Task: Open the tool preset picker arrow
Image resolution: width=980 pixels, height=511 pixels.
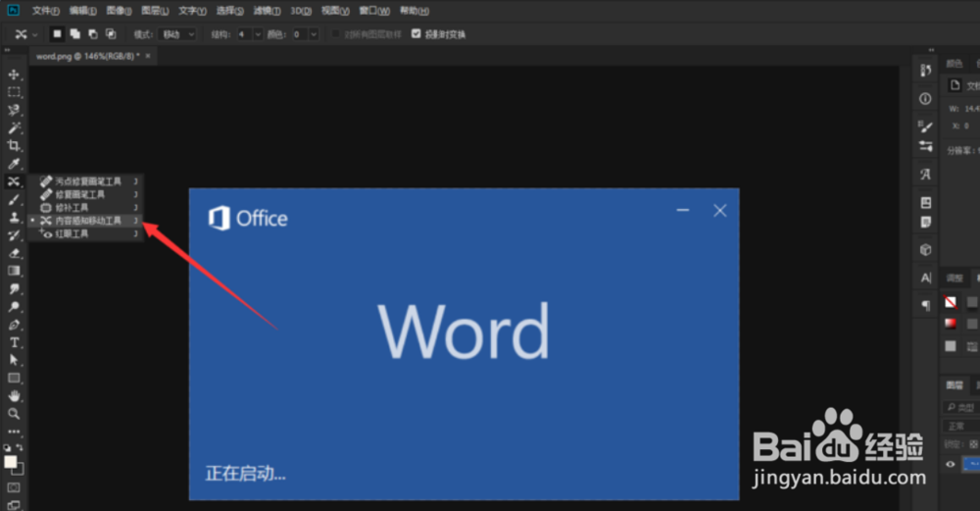Action: tap(35, 34)
